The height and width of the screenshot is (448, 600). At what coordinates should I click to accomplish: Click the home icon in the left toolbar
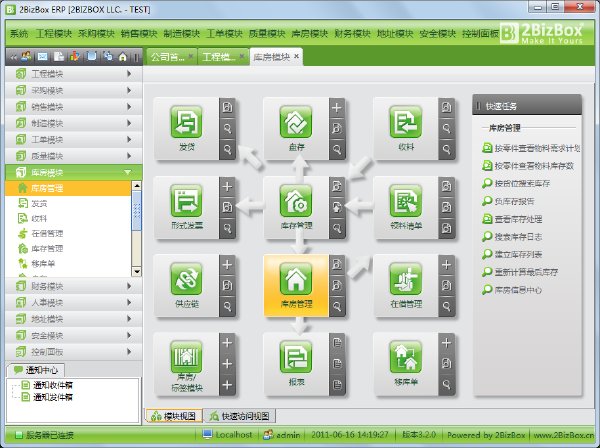click(x=122, y=57)
